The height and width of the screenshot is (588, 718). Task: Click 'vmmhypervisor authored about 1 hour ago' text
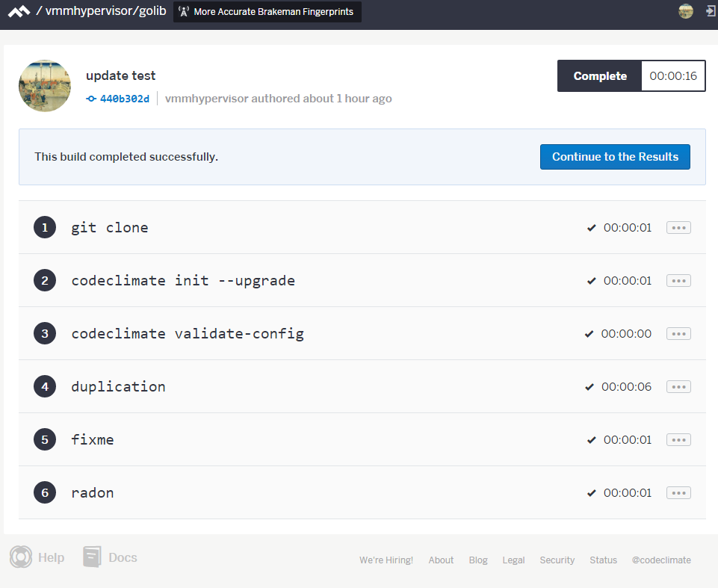279,99
